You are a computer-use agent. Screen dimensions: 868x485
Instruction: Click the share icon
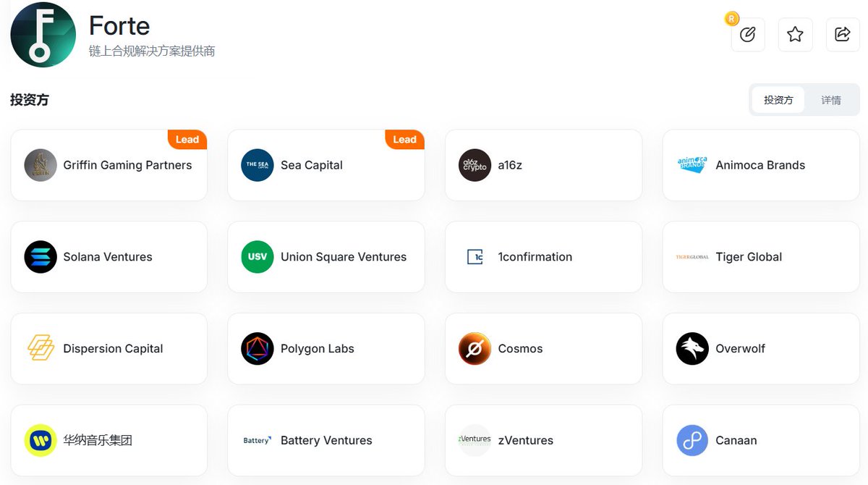click(843, 34)
